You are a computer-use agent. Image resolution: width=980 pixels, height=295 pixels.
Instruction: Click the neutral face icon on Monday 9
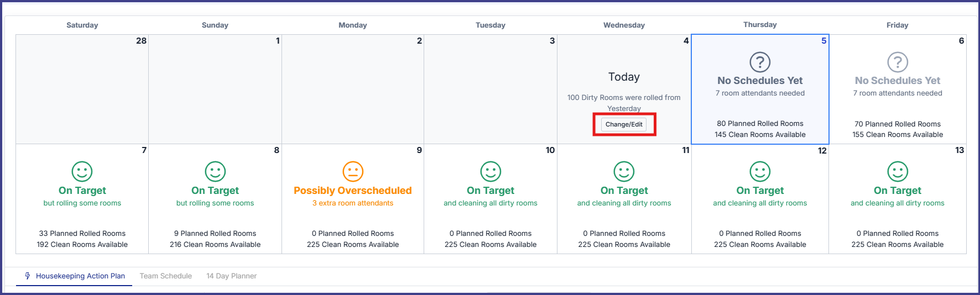(x=353, y=172)
